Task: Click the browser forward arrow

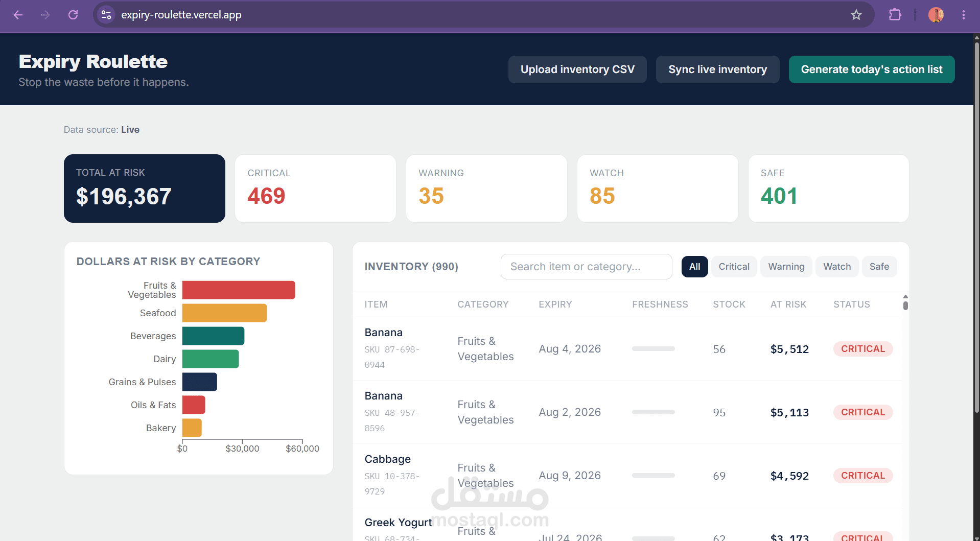Action: point(45,15)
